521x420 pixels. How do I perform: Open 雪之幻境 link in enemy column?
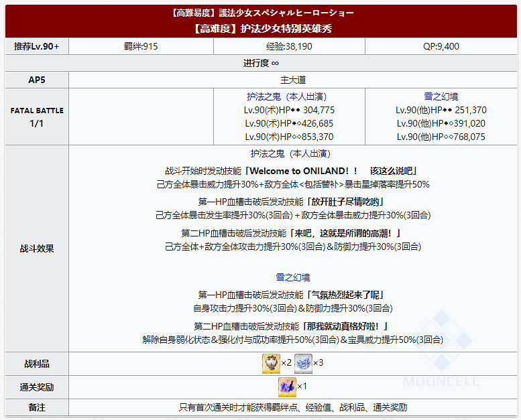441,96
